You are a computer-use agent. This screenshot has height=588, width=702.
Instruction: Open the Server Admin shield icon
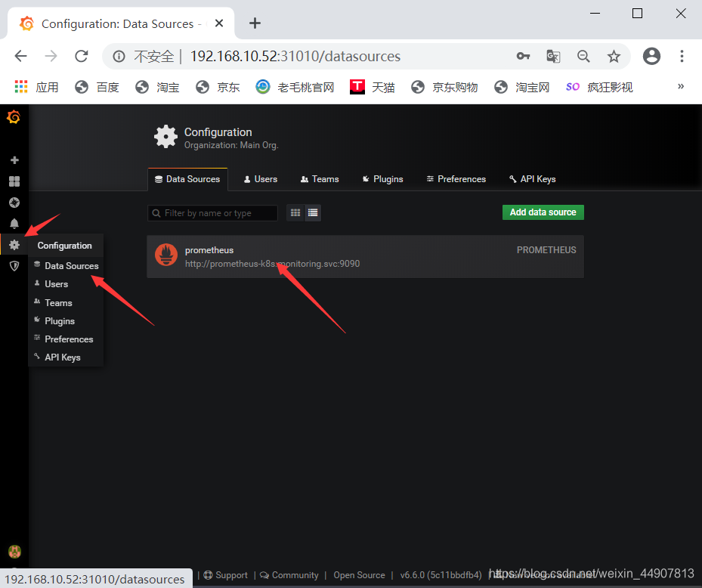tap(14, 266)
